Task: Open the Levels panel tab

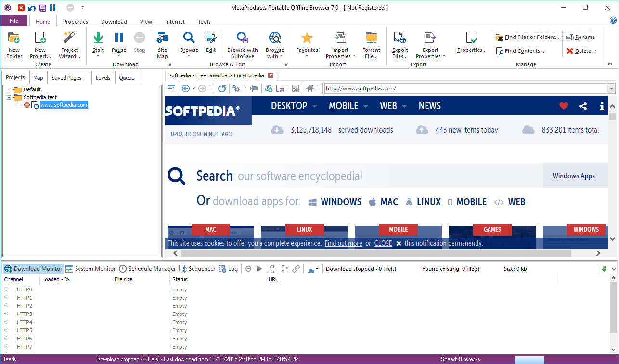Action: (103, 78)
